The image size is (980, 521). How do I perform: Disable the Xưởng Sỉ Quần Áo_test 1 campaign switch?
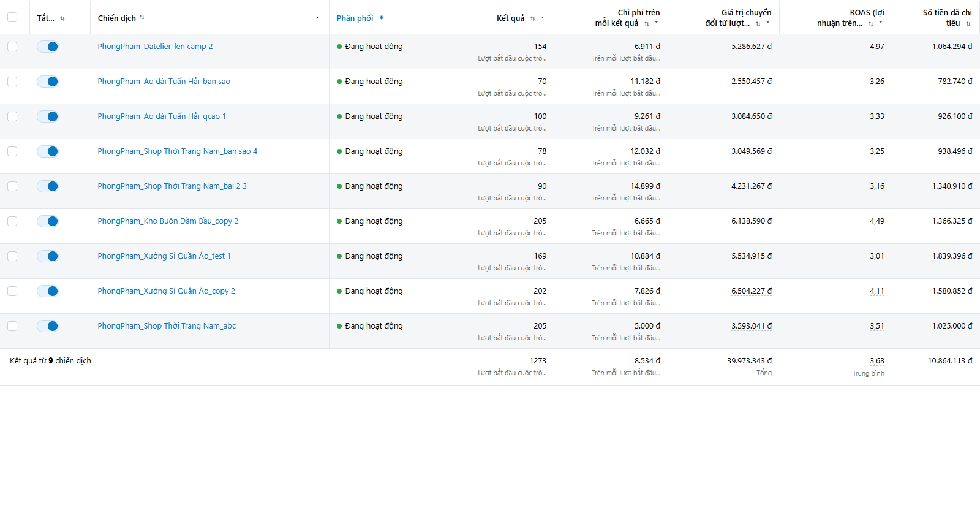point(48,256)
